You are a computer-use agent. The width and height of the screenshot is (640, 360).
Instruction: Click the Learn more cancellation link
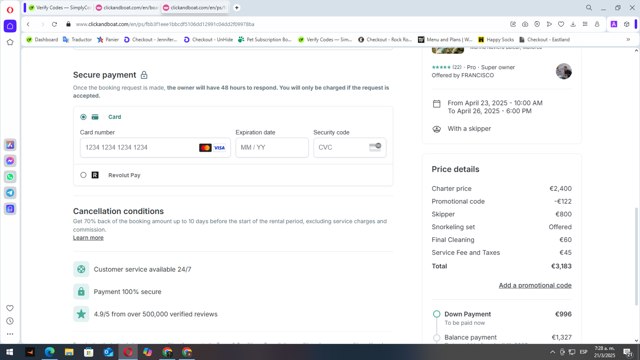tap(88, 238)
